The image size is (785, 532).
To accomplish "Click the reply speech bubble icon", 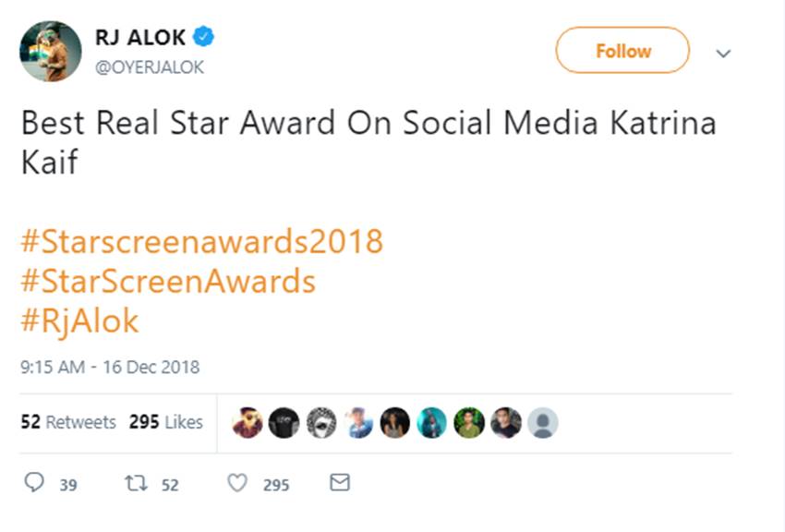I will tap(34, 483).
